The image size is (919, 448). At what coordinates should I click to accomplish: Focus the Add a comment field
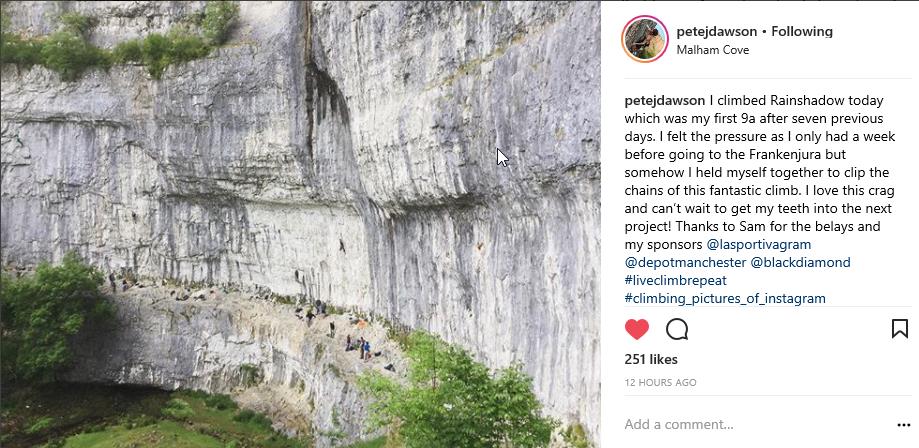[x=740, y=424]
